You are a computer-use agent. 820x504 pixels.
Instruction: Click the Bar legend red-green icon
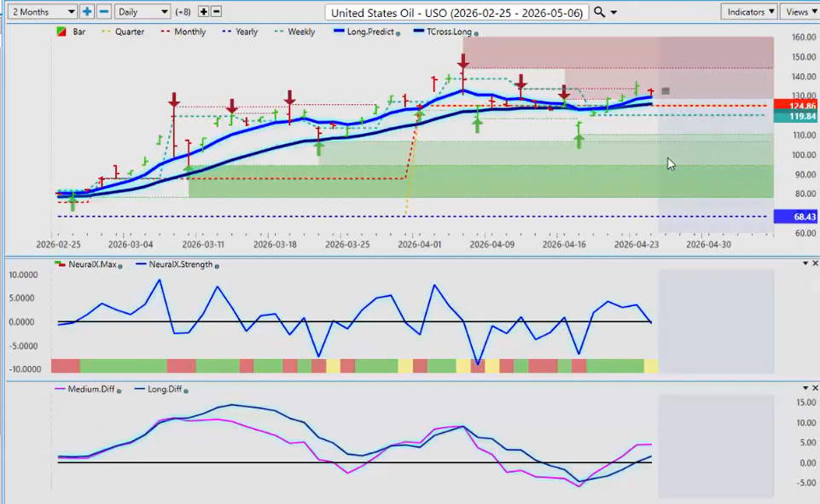(x=61, y=32)
